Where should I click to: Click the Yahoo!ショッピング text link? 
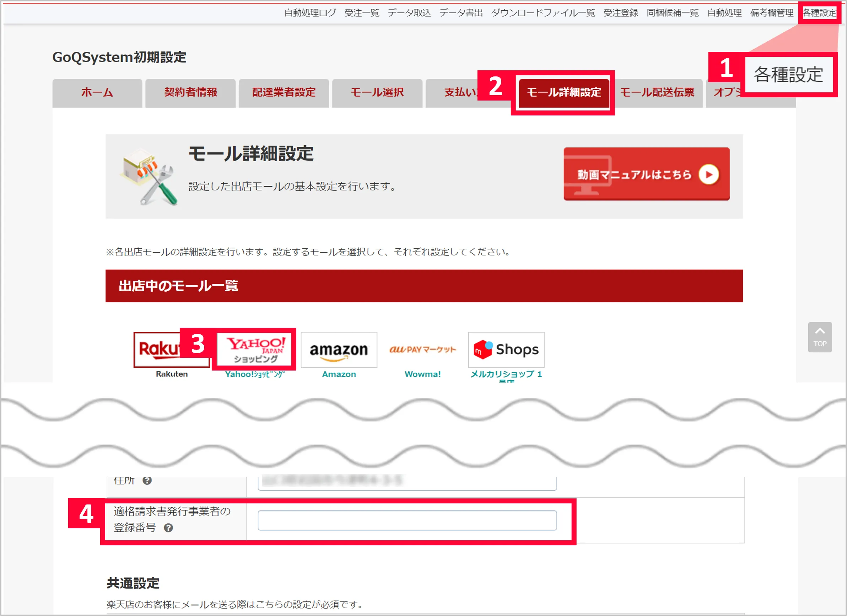[x=255, y=374]
